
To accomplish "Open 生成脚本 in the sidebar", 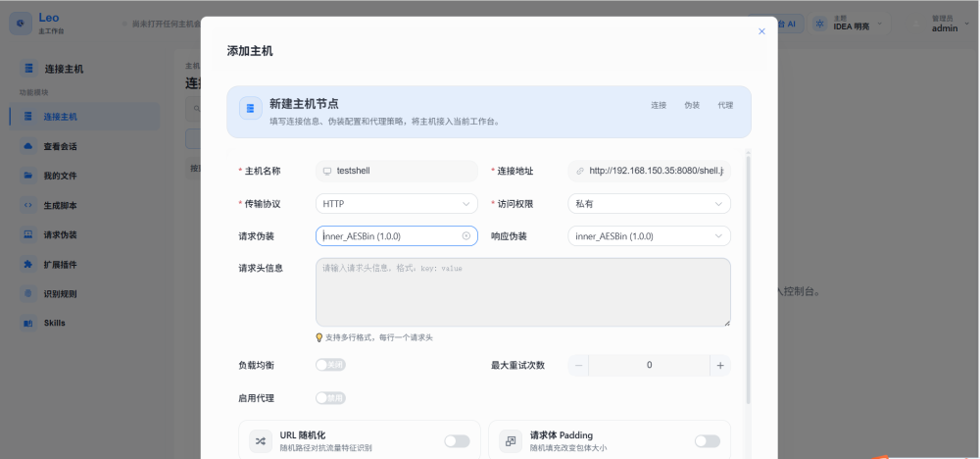I will click(84, 205).
